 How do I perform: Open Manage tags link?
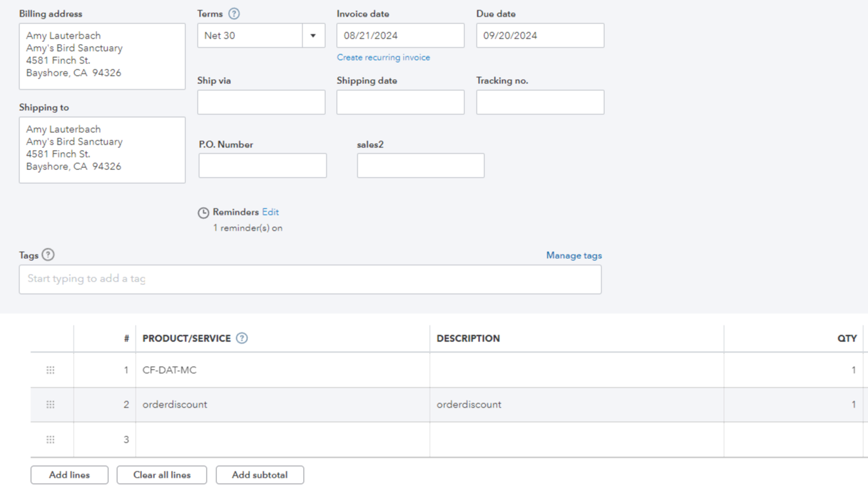tap(574, 255)
